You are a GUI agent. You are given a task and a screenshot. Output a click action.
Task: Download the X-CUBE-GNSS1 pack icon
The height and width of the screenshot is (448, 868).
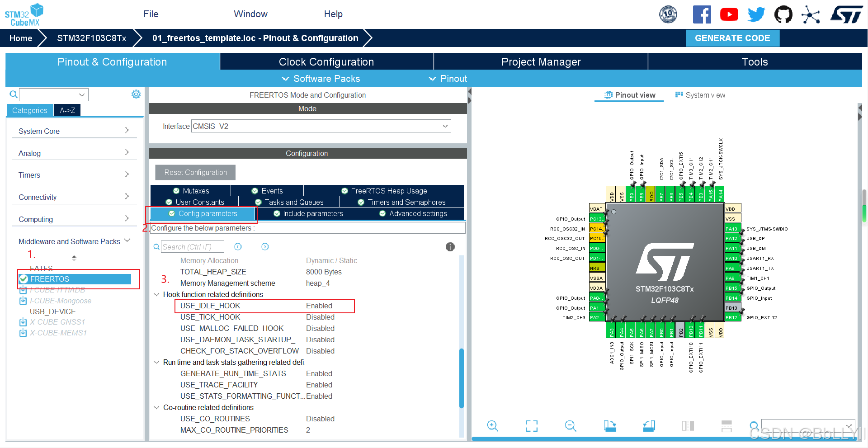(23, 322)
